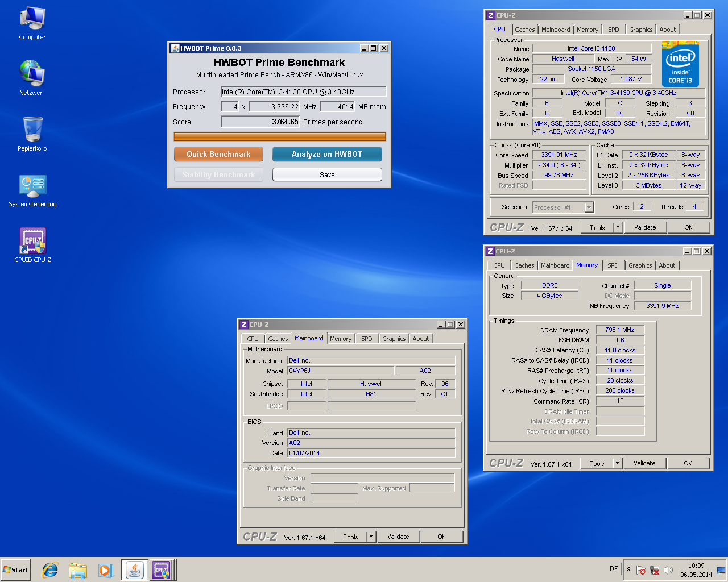The height and width of the screenshot is (582, 728).
Task: Open Graphics tab in the Memory CPU-Z window
Action: 640,265
